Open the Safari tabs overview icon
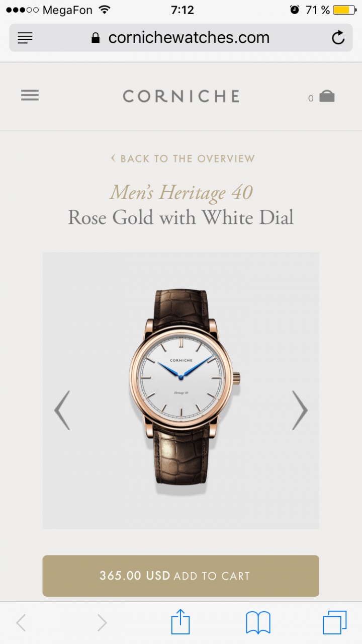Viewport: 362px width, 644px height. click(x=335, y=622)
